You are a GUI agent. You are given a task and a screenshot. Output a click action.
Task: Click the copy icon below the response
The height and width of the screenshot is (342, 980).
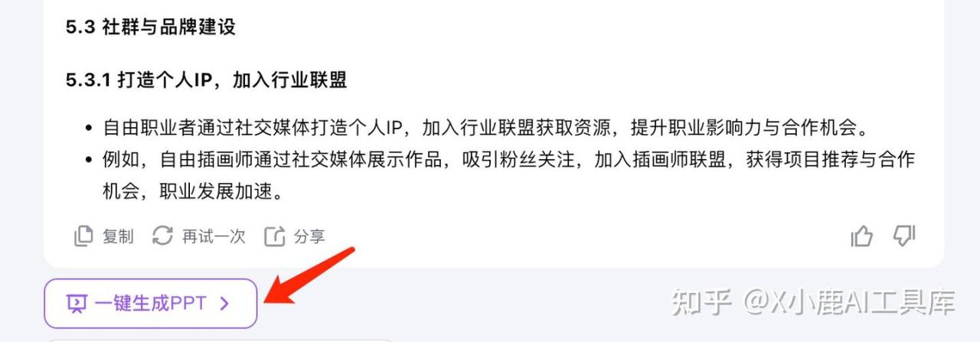[83, 236]
